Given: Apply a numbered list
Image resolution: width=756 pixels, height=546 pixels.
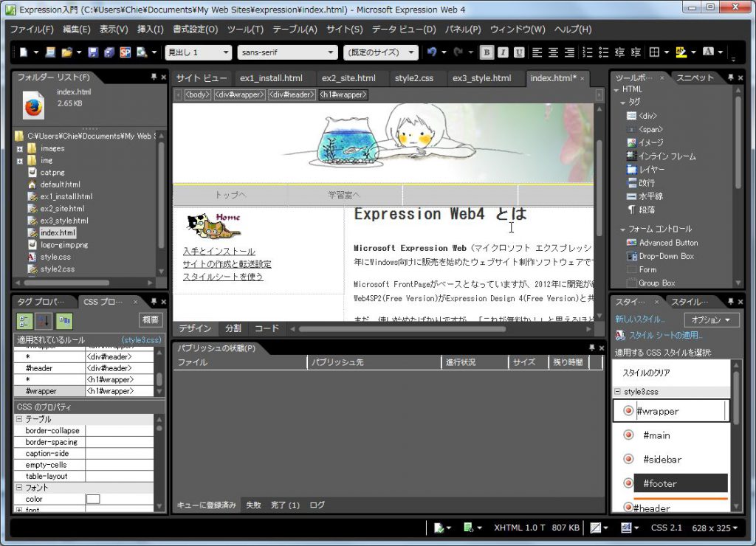Looking at the screenshot, I should click(x=587, y=52).
